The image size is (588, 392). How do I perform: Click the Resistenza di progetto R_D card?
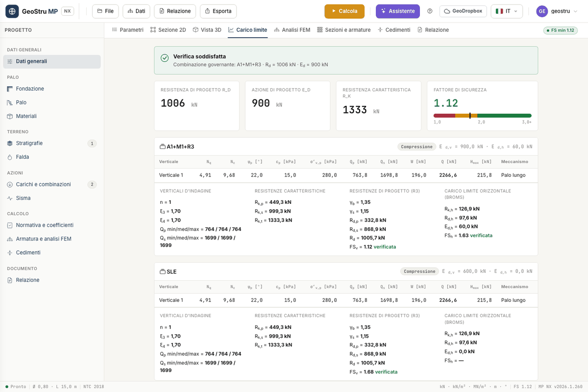coord(197,106)
